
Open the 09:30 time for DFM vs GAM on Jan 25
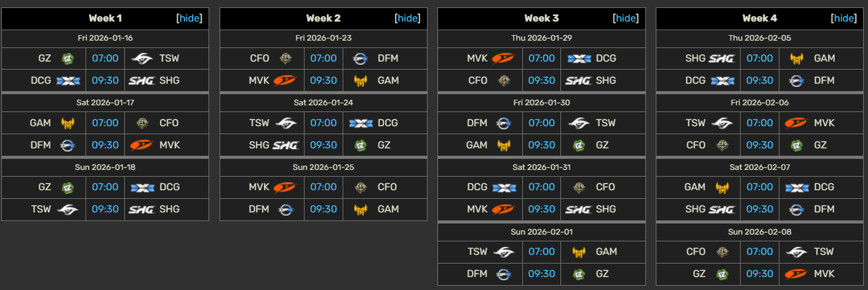tap(324, 209)
